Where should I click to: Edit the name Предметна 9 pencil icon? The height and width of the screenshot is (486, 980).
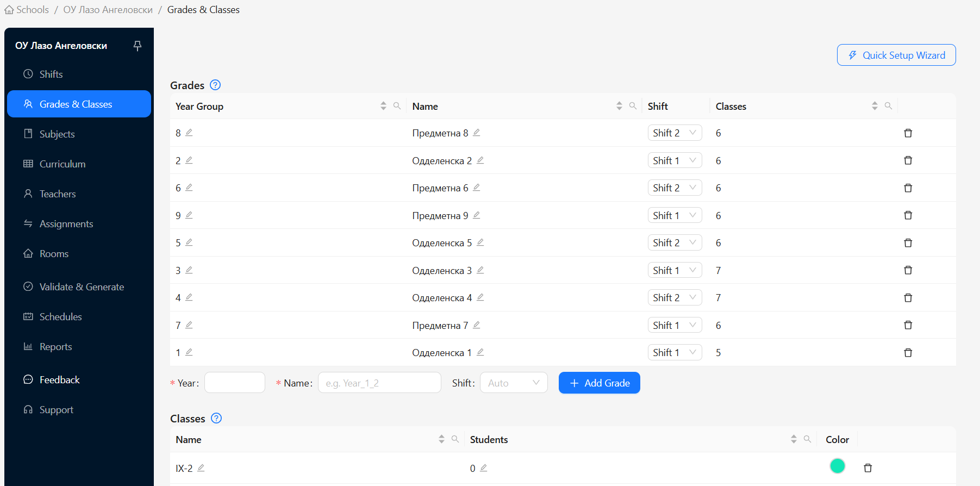477,215
